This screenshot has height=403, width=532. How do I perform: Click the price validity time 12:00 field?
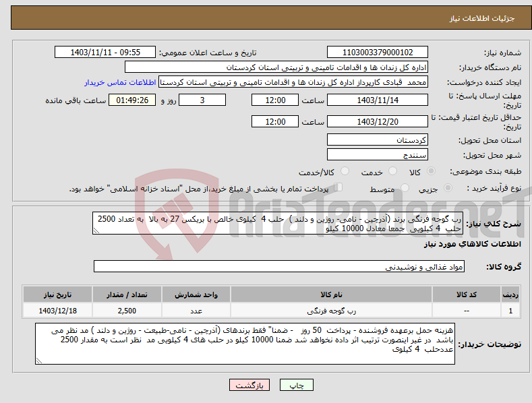pyautogui.click(x=275, y=121)
